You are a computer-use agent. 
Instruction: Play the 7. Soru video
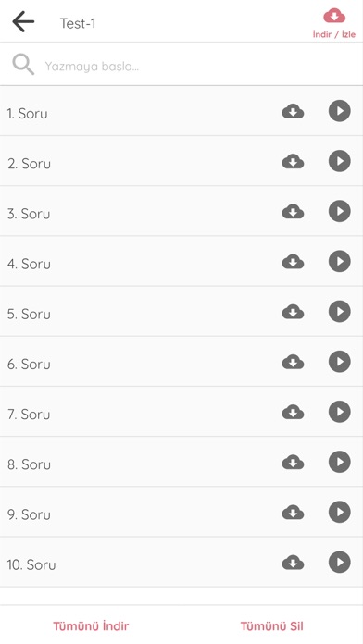[340, 412]
